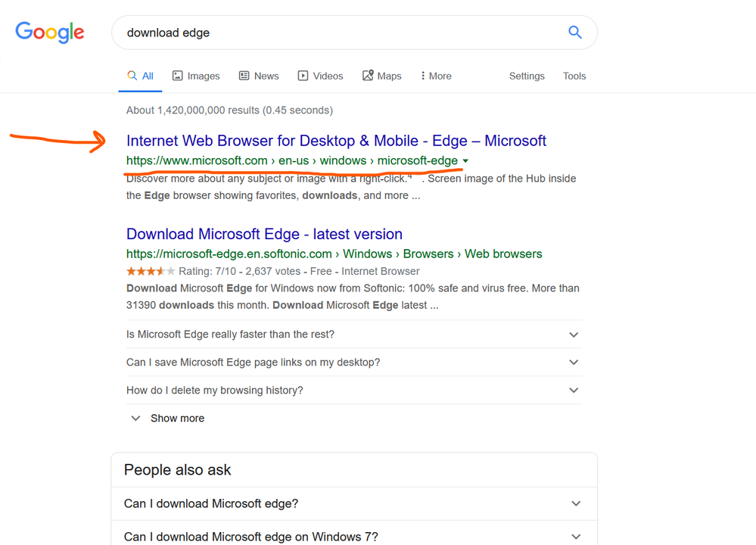Click the Videos play icon

click(x=303, y=76)
